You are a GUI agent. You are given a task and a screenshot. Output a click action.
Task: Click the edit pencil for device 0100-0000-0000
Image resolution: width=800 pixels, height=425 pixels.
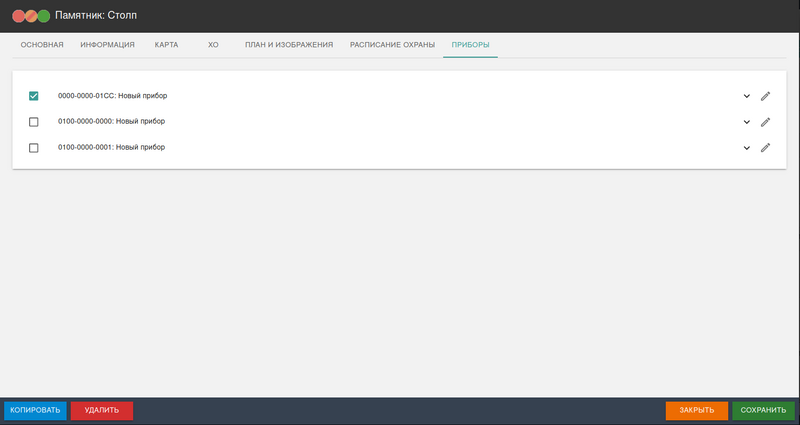pyautogui.click(x=765, y=122)
